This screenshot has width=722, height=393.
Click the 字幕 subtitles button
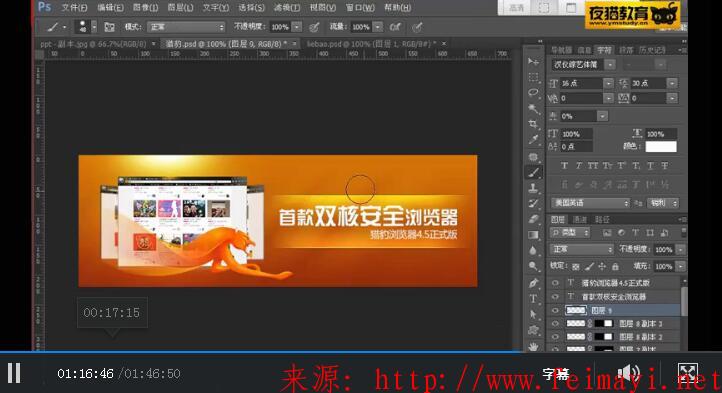555,374
